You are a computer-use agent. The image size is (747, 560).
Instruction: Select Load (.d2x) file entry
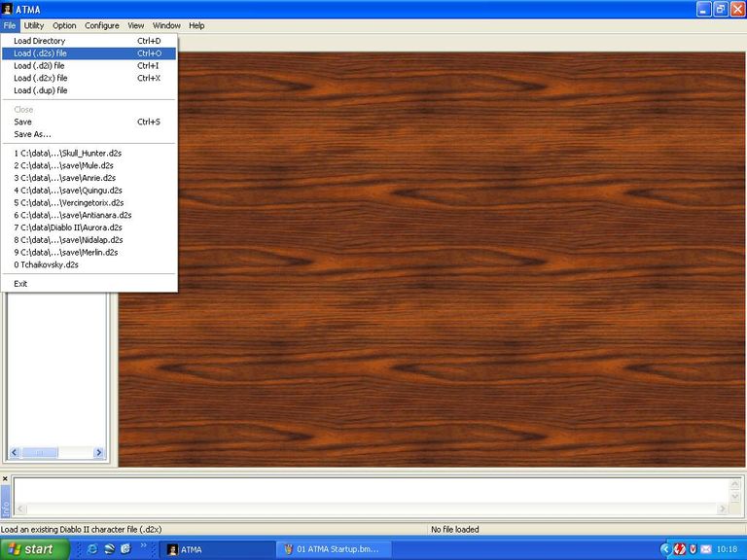[x=89, y=78]
